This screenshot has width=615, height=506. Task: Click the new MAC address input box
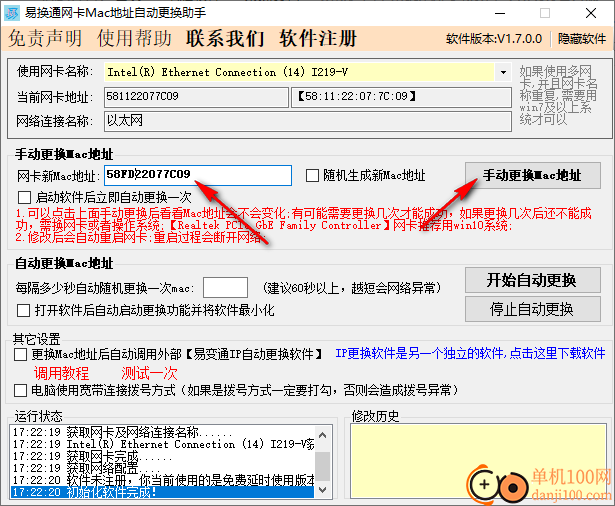[198, 175]
